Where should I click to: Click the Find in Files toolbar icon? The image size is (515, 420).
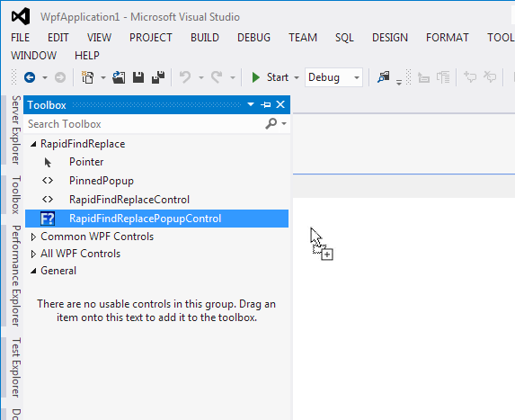tap(383, 77)
